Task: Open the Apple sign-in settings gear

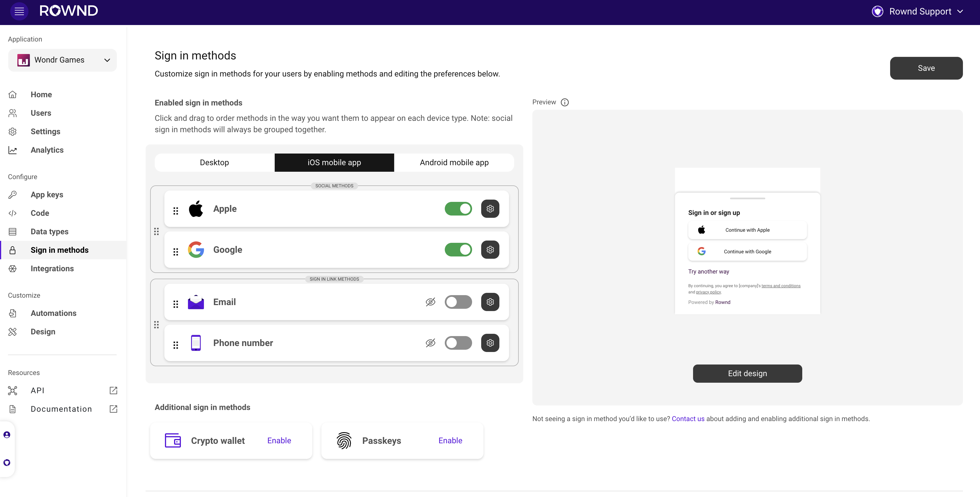Action: click(490, 208)
